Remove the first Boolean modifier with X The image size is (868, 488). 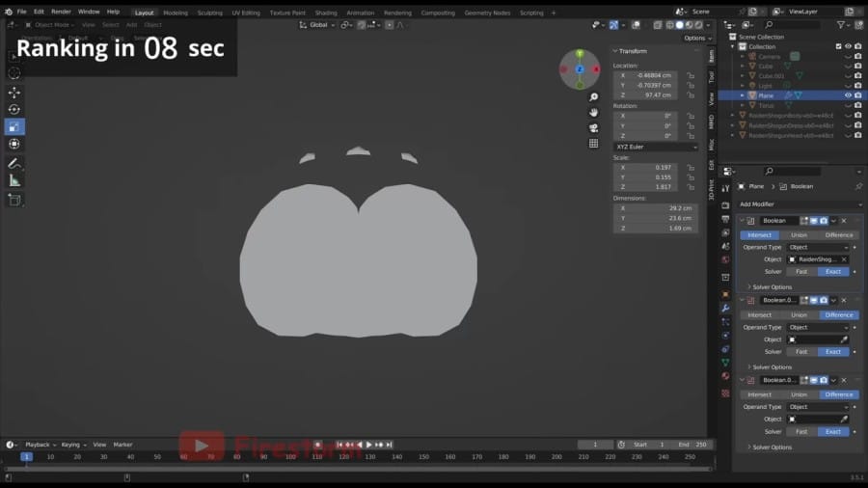pyautogui.click(x=844, y=221)
